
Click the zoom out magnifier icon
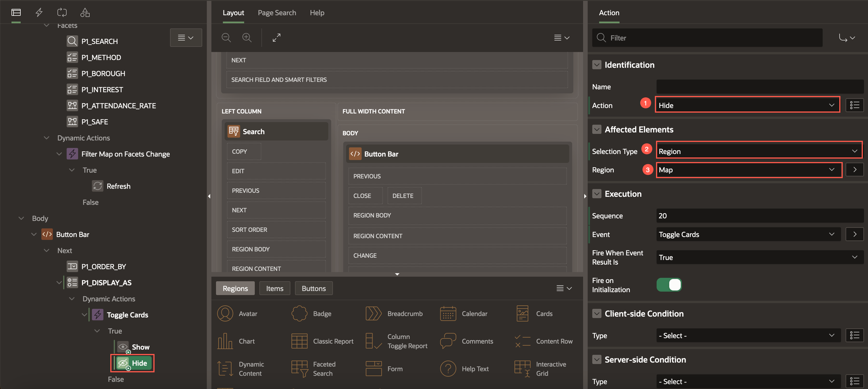[x=226, y=37]
